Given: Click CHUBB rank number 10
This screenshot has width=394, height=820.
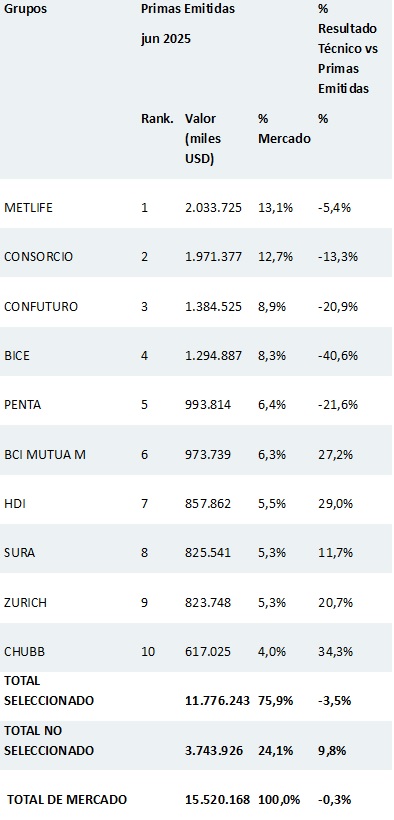Looking at the screenshot, I should tap(149, 652).
